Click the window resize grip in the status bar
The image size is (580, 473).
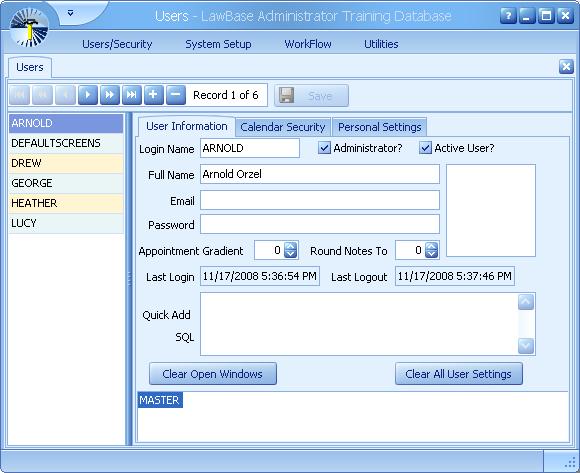point(571,463)
